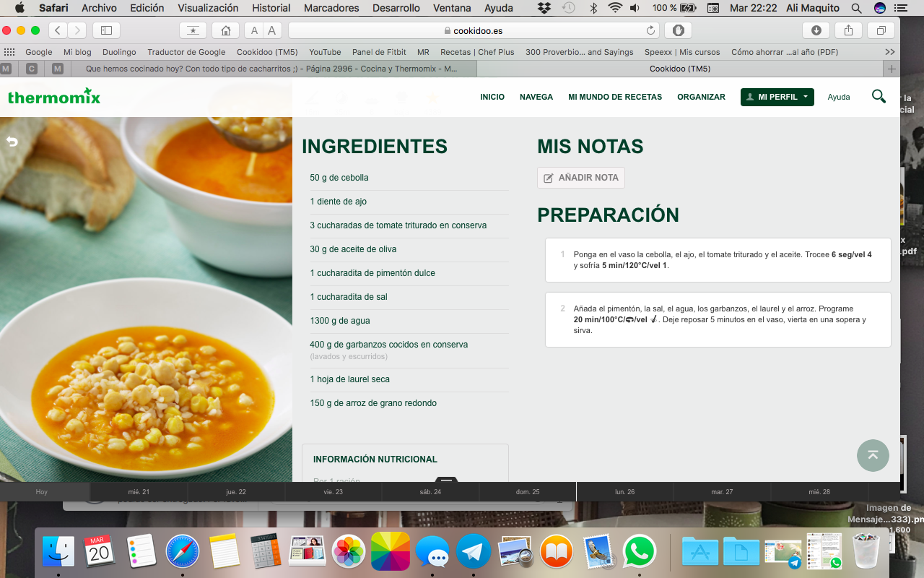This screenshot has width=924, height=578.
Task: Decrease text size with small A
Action: pyautogui.click(x=253, y=30)
